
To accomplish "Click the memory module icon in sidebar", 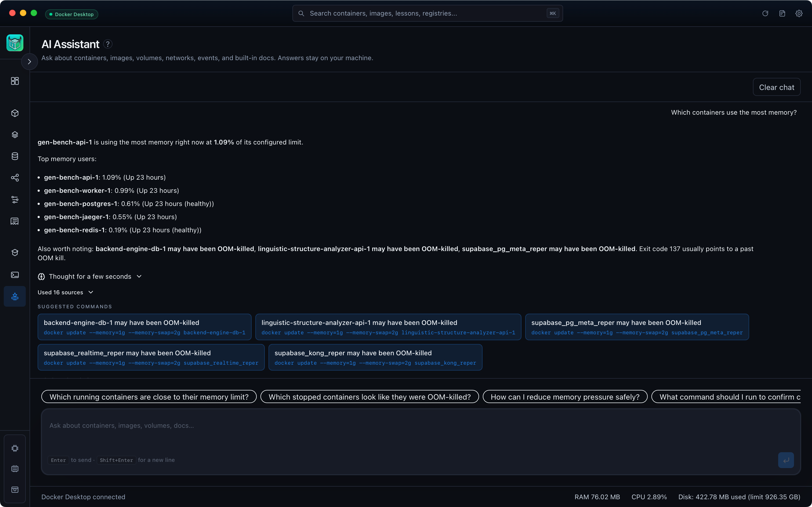I will 15,469.
